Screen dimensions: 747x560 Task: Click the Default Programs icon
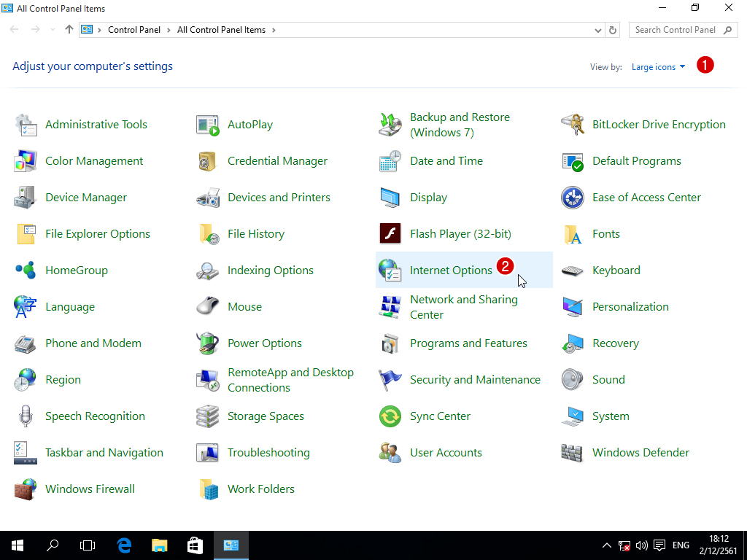pyautogui.click(x=573, y=161)
